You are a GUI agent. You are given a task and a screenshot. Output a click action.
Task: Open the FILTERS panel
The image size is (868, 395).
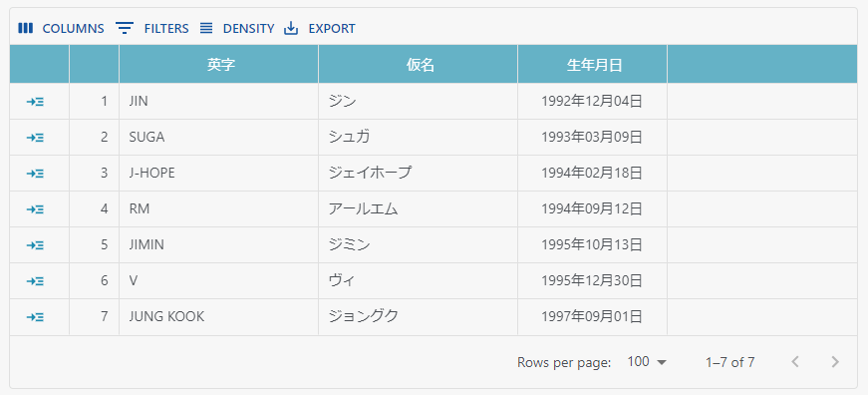pyautogui.click(x=152, y=28)
